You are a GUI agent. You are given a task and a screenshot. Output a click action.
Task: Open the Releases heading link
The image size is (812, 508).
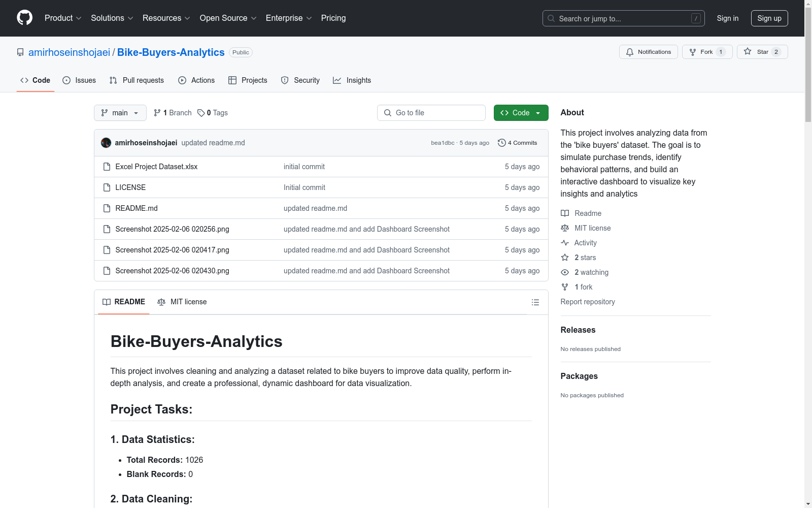tap(578, 330)
